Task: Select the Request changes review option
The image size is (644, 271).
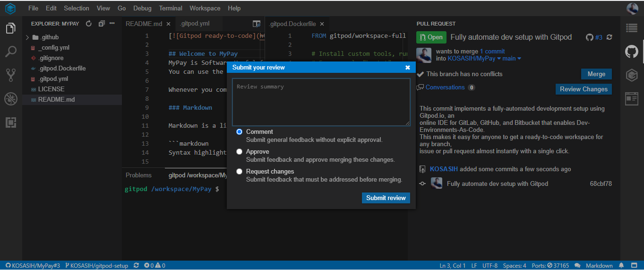Action: tap(240, 172)
